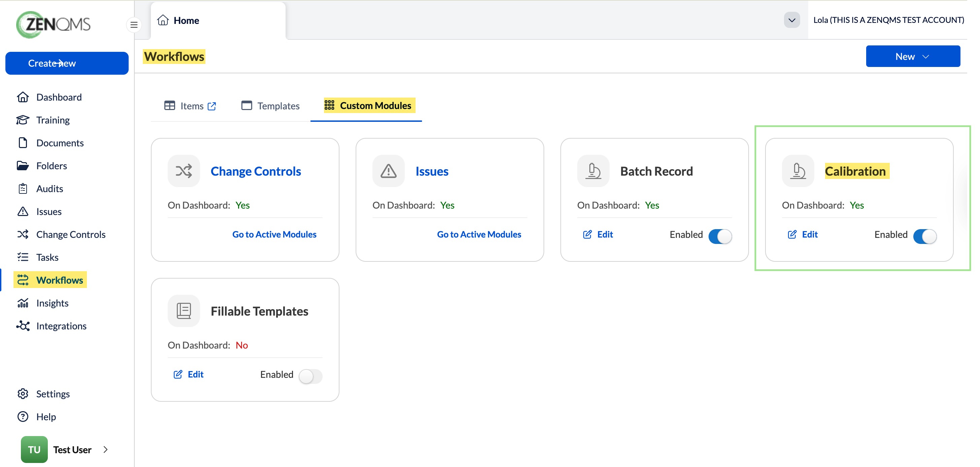Collapse sidebar with hamburger menu icon
The image size is (980, 467).
coord(134,25)
